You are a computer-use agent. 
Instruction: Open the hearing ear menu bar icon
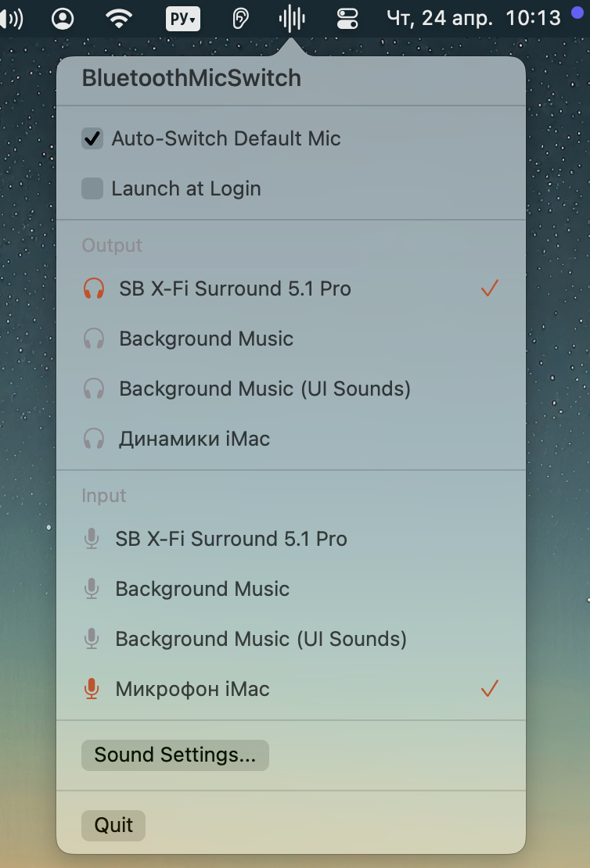click(240, 19)
